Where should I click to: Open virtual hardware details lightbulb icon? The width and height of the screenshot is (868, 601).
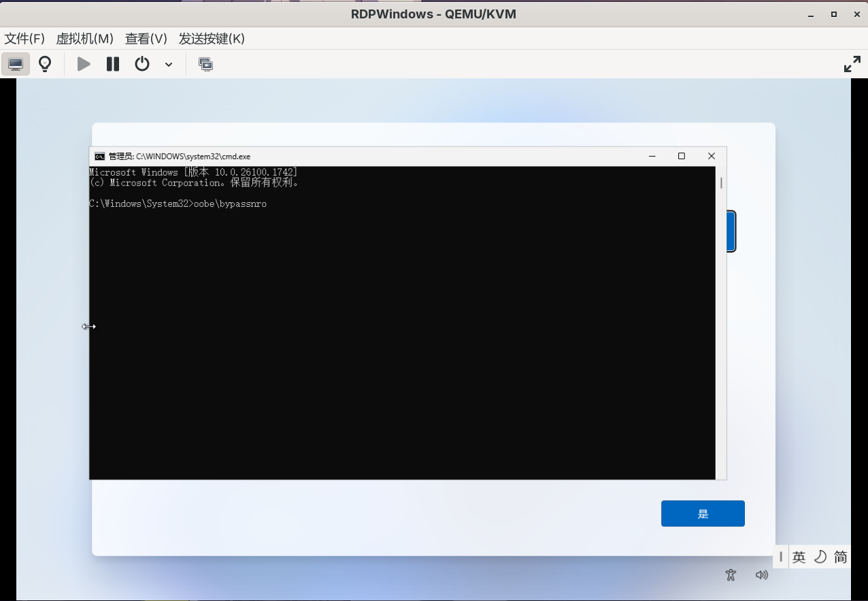coord(45,64)
